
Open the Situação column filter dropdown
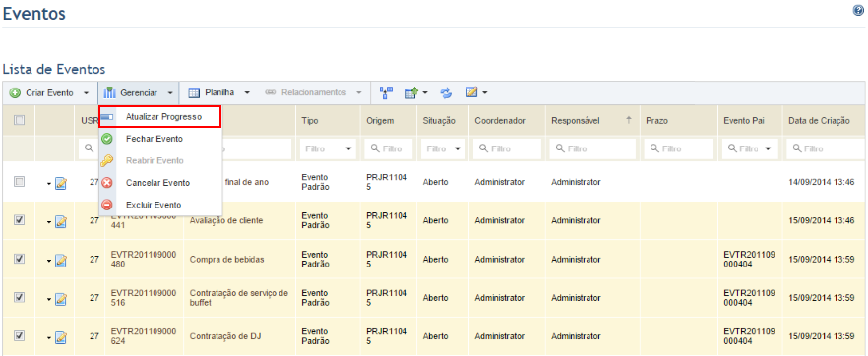[x=458, y=149]
